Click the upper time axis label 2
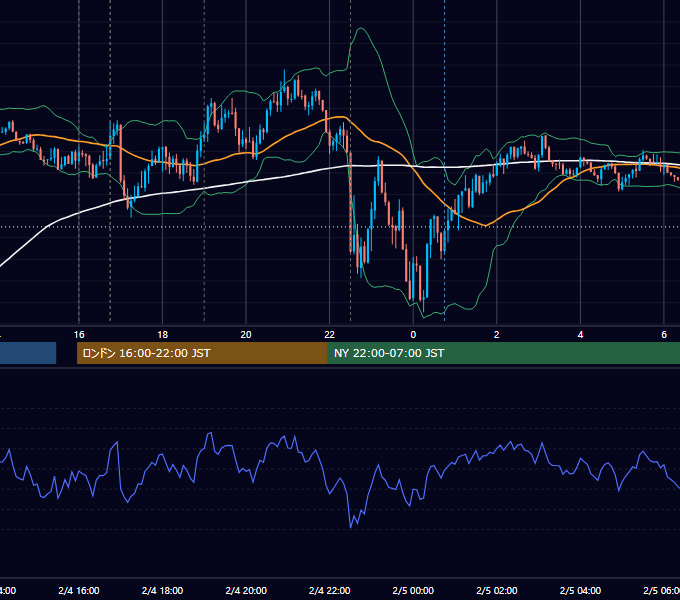680x600 pixels. [x=497, y=335]
